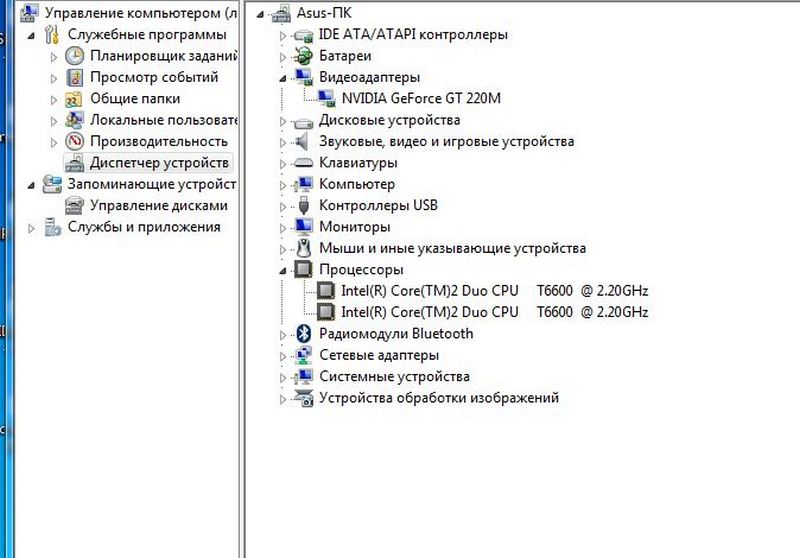Click the Мониторы monitor icon

[304, 227]
